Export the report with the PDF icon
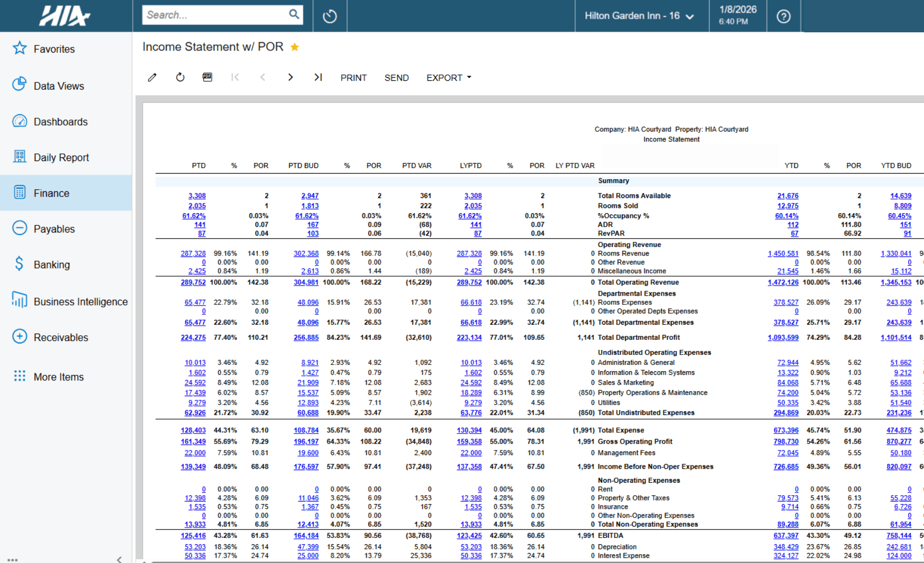This screenshot has width=924, height=563. pyautogui.click(x=207, y=77)
